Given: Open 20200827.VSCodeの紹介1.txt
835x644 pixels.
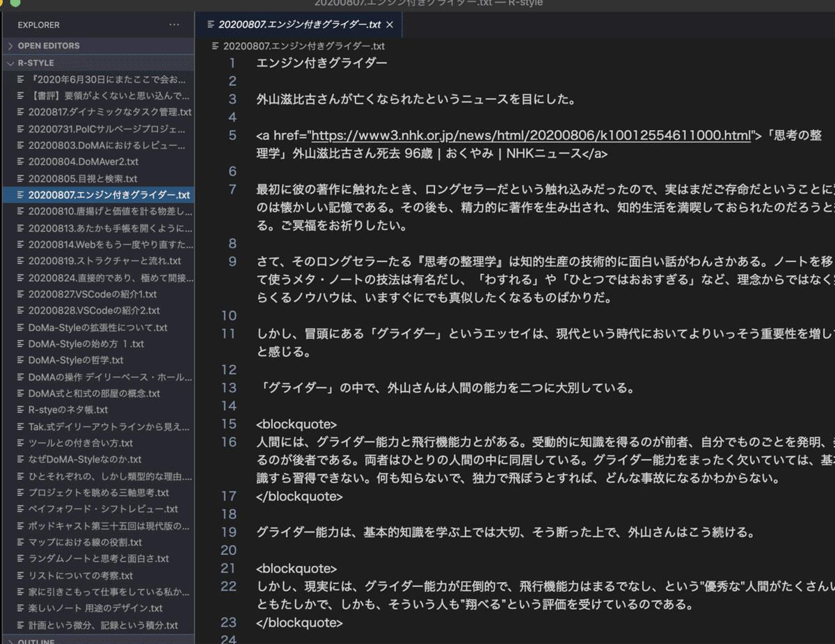Looking at the screenshot, I should [x=98, y=294].
